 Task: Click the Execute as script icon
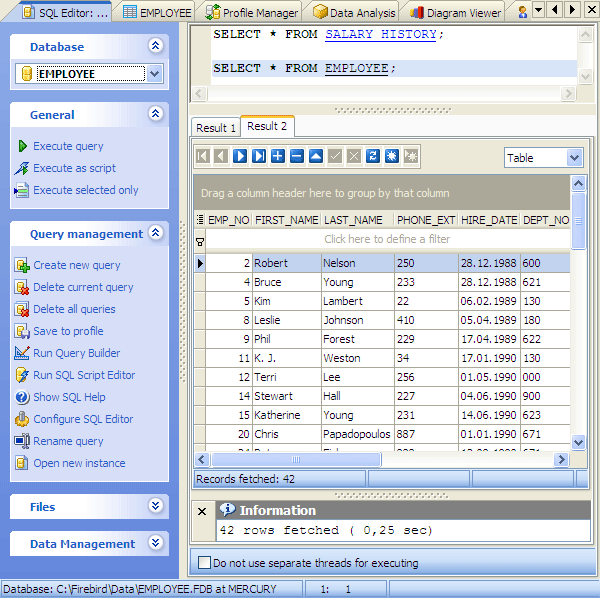[x=22, y=168]
